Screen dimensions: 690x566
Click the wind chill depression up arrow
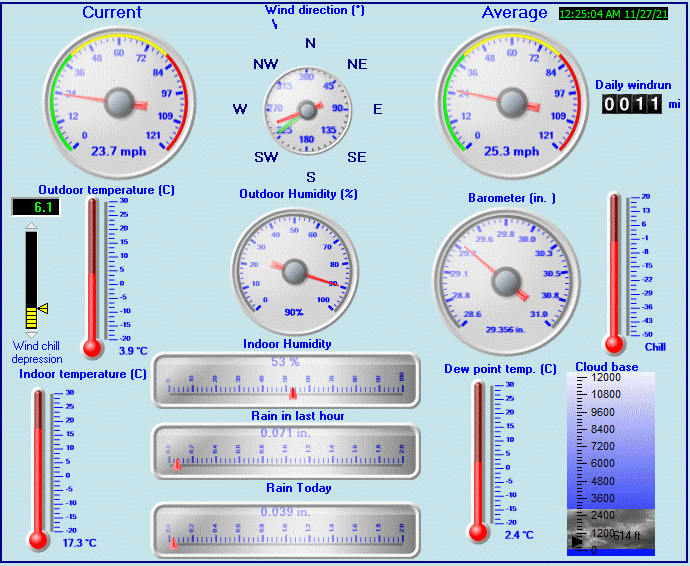[x=31, y=226]
